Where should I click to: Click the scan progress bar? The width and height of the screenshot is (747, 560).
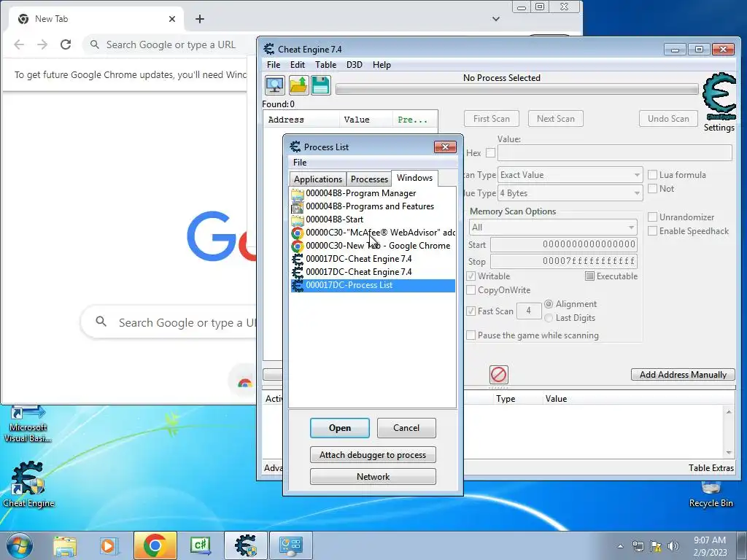517,89
